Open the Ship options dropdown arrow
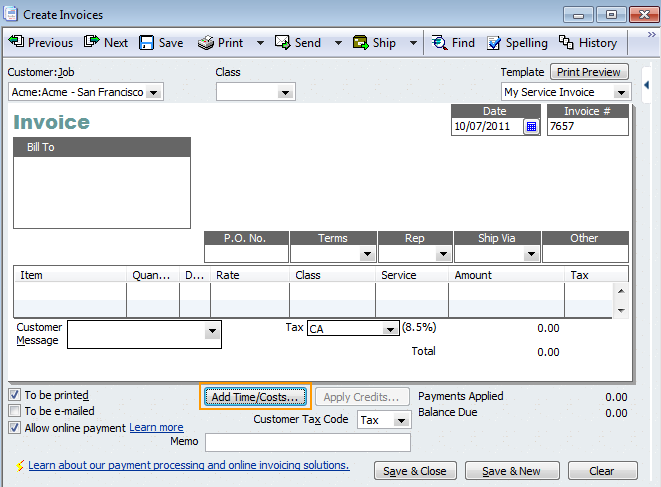The width and height of the screenshot is (661, 487). (x=414, y=43)
